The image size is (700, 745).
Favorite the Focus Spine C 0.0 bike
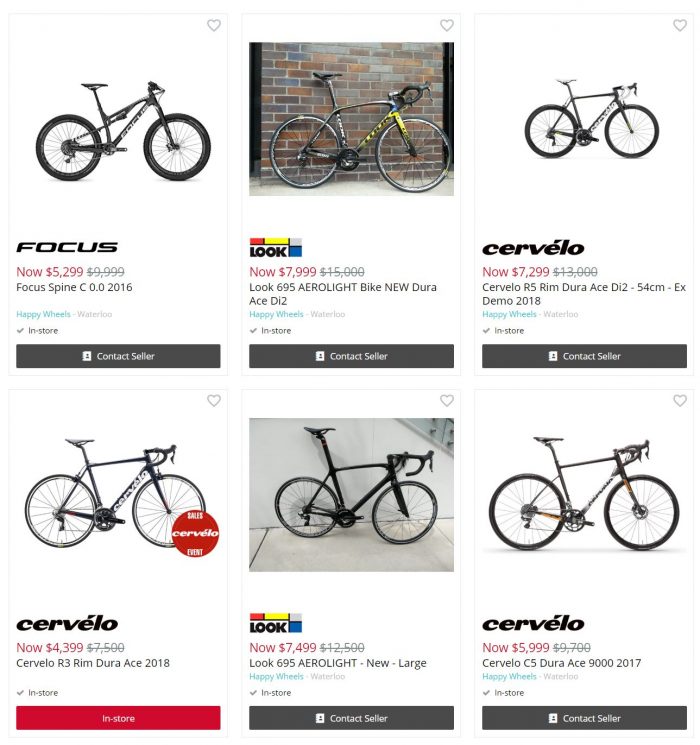[x=214, y=25]
